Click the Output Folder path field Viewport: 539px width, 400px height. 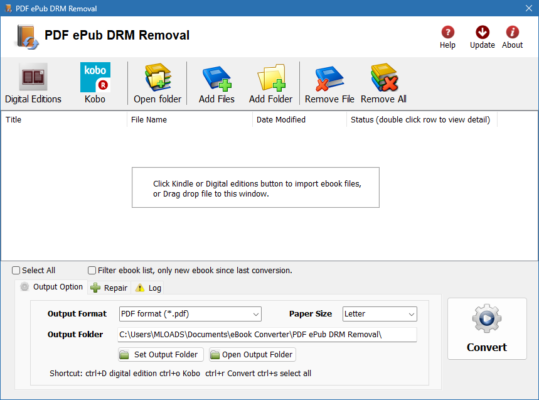pos(267,334)
